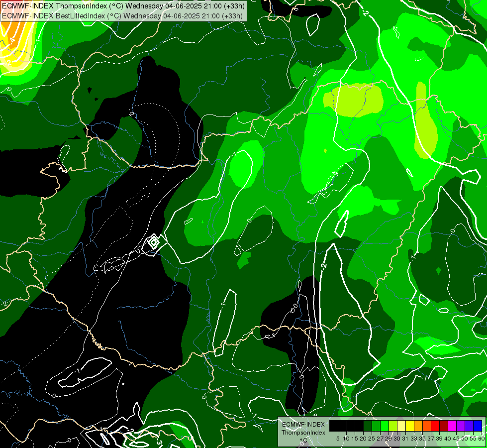
Task: Select the red-orange 35–37 legend swatch
Action: click(x=427, y=426)
